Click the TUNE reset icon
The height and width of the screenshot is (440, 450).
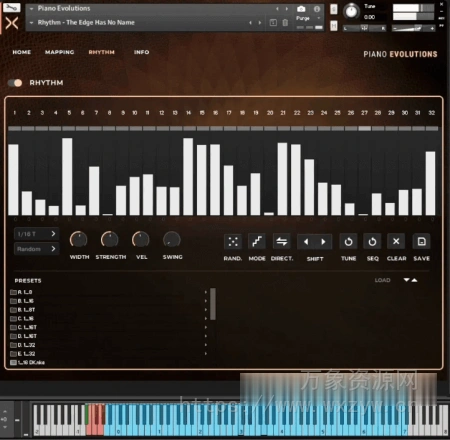[348, 242]
